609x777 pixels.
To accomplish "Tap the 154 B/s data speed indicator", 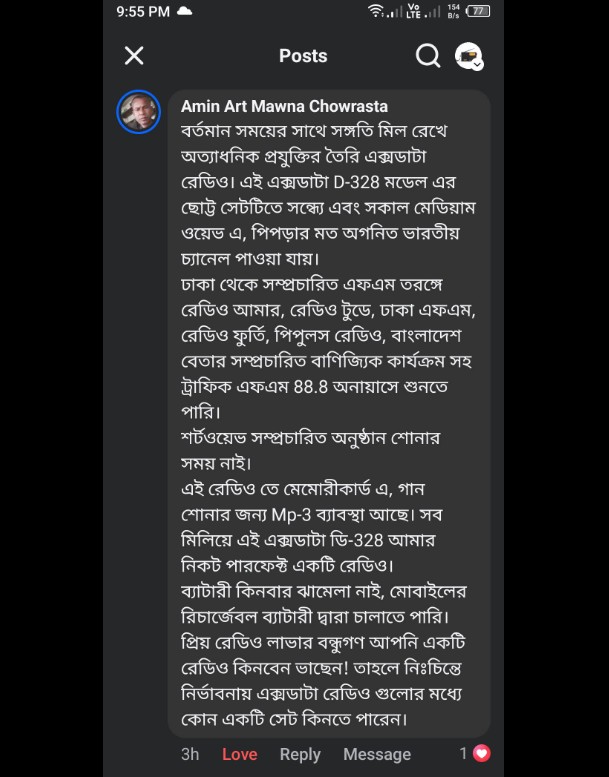I will 454,12.
